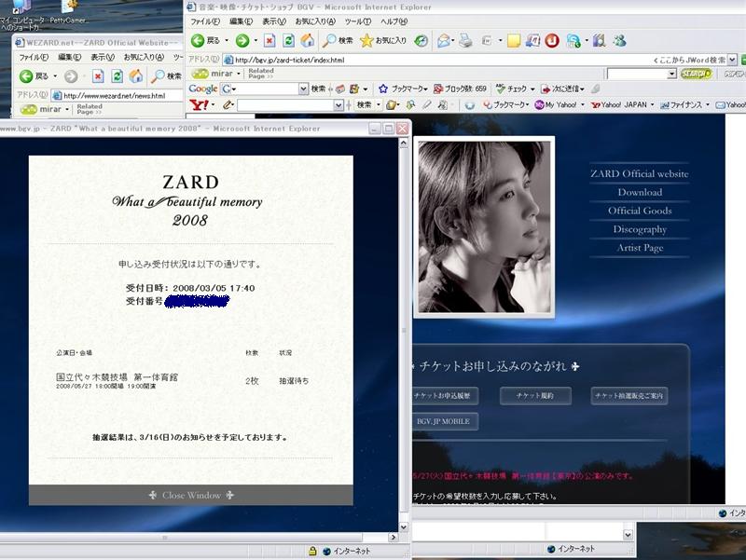
Task: Click the Close Window bar in ZARD popup
Action: tap(191, 495)
